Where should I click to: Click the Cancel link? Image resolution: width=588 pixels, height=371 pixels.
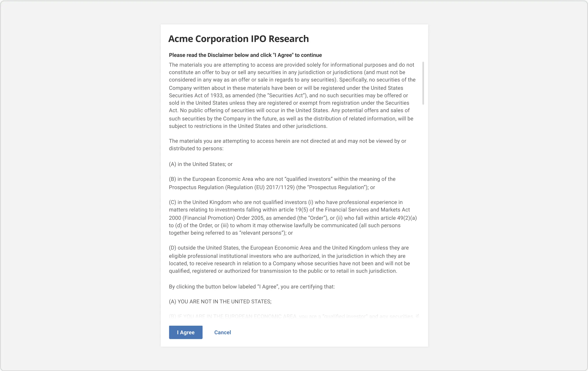pyautogui.click(x=222, y=332)
